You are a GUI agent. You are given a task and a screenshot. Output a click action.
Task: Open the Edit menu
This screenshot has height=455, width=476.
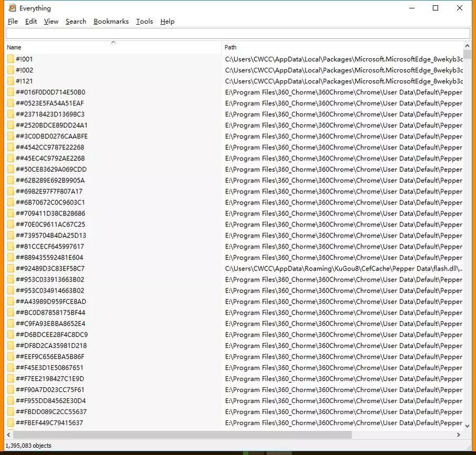click(31, 22)
